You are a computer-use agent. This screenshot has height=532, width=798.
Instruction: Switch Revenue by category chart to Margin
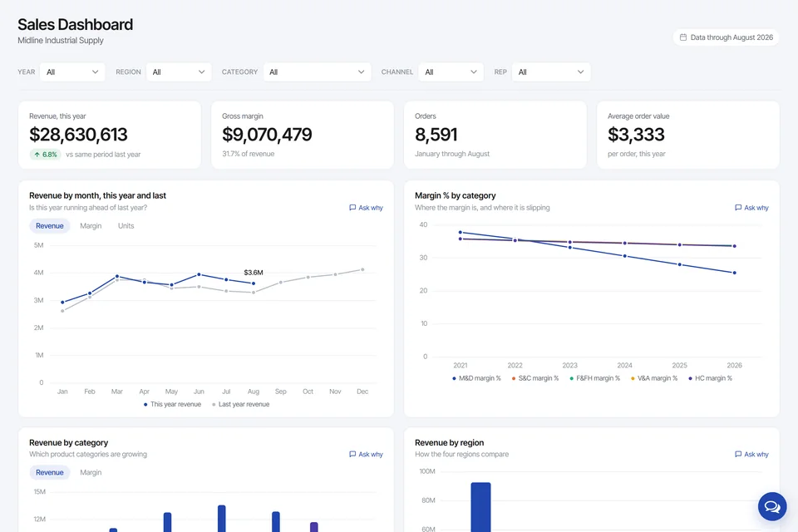(x=91, y=472)
